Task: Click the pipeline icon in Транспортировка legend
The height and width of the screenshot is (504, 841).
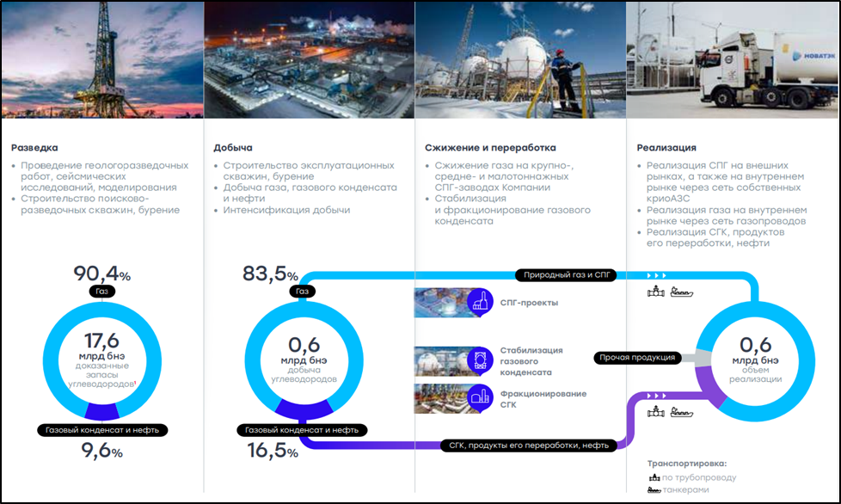Action: 653,476
